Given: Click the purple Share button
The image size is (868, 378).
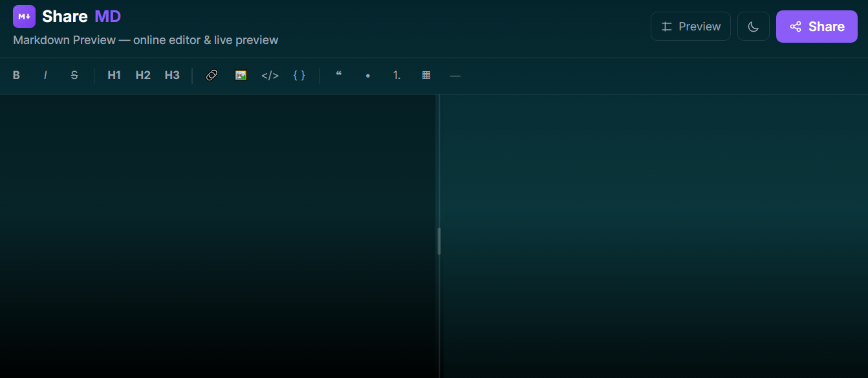Looking at the screenshot, I should click(x=817, y=27).
